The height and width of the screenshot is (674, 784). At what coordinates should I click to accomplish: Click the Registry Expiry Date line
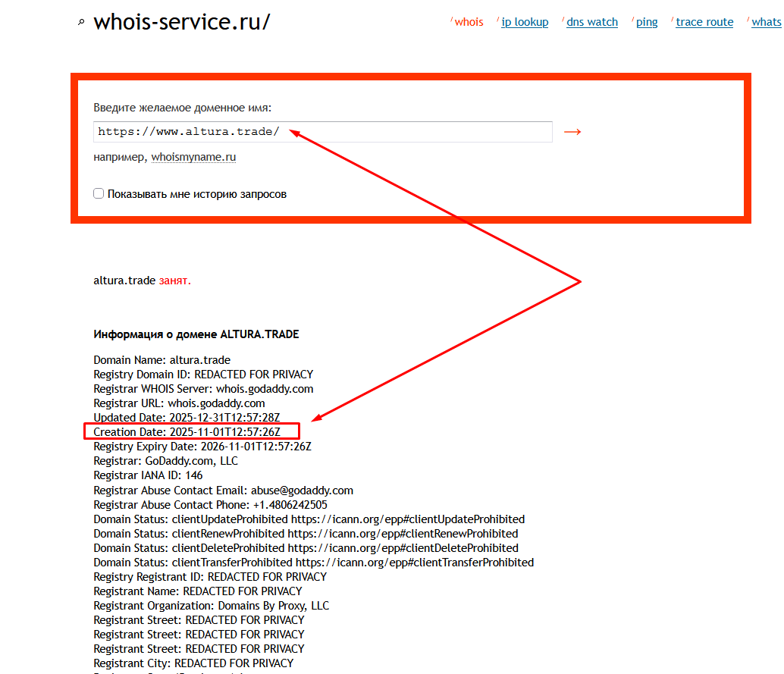[202, 447]
